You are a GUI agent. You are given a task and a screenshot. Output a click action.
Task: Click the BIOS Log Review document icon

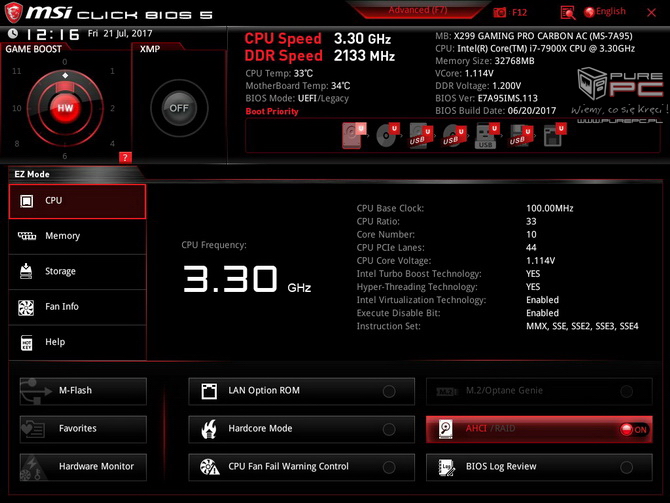447,467
